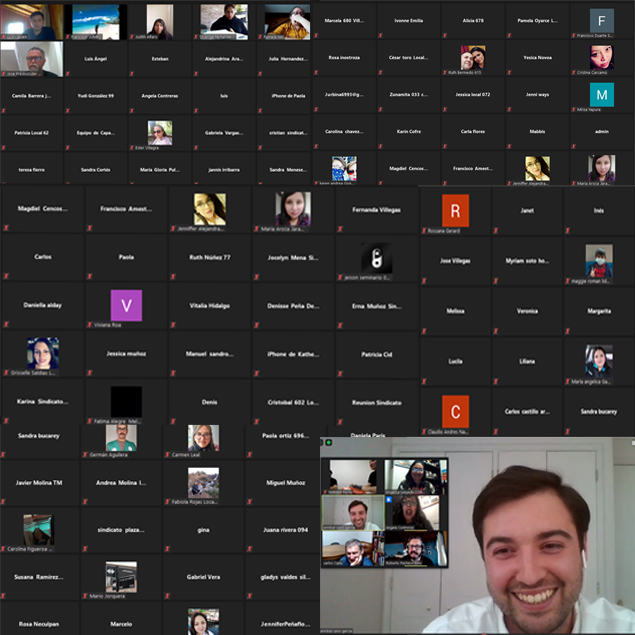Select the purple 'V' avatar tile
The image size is (635, 635).
[x=126, y=305]
